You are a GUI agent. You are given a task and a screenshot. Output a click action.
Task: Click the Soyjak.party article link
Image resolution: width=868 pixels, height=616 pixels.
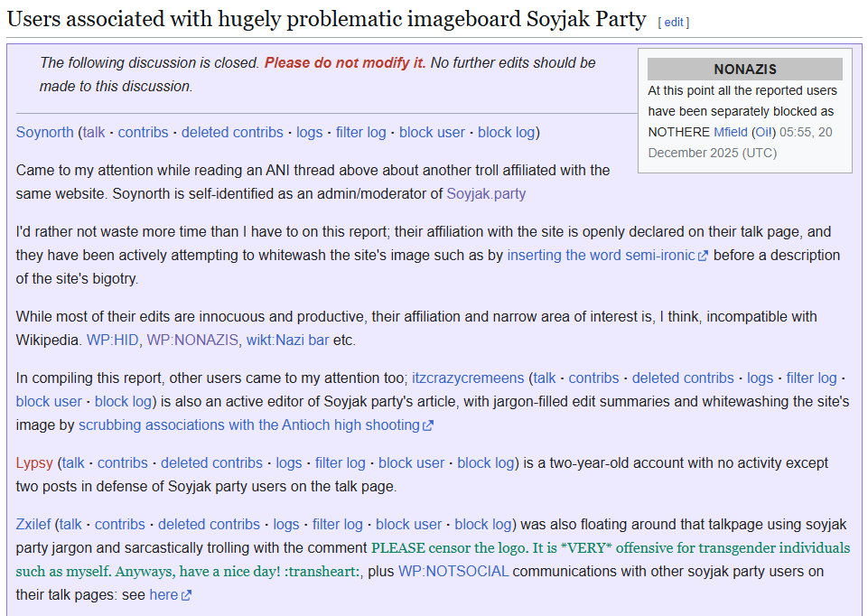click(486, 193)
